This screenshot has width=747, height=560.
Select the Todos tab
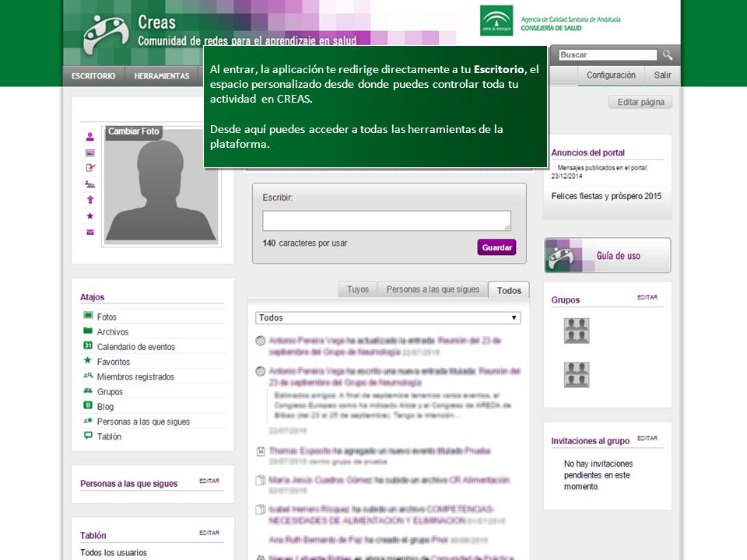click(x=509, y=290)
